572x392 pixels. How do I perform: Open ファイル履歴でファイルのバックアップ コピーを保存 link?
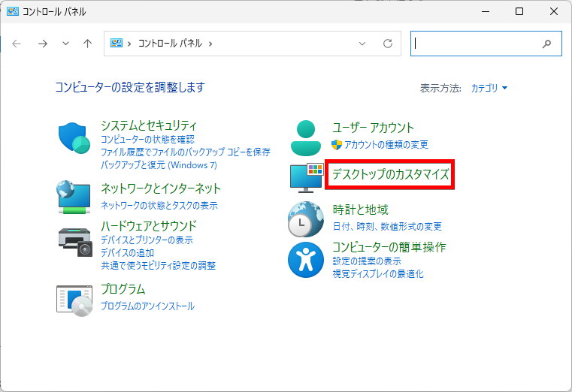(186, 152)
